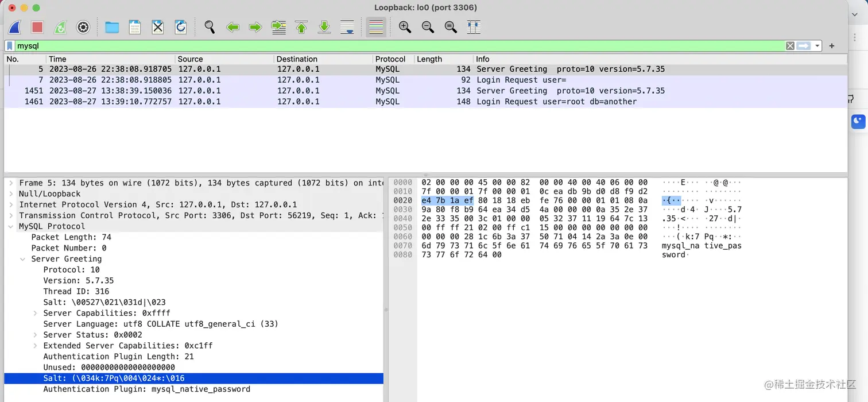Open capture options settings

point(83,27)
